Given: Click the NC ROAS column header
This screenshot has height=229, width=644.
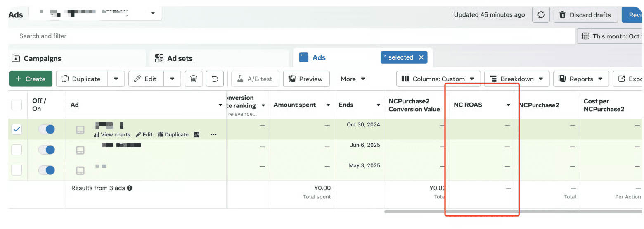Looking at the screenshot, I should click(468, 105).
